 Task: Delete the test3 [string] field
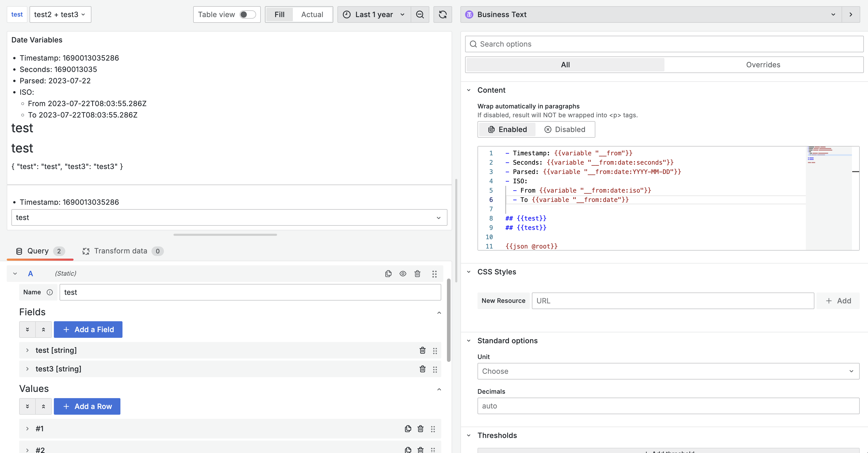point(422,369)
